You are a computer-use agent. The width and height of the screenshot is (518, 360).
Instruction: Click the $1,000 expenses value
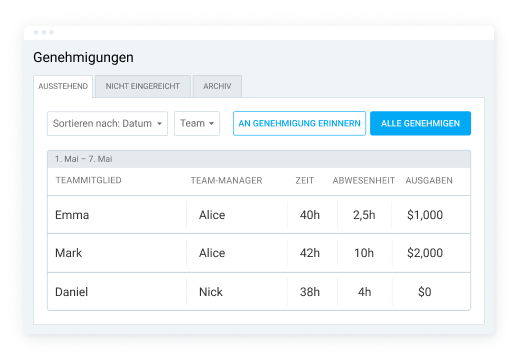pos(425,215)
